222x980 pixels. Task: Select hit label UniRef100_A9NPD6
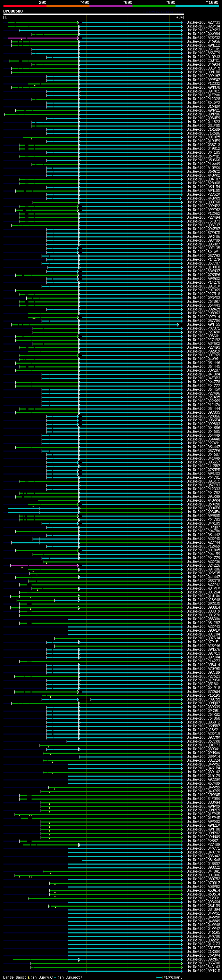(203, 114)
